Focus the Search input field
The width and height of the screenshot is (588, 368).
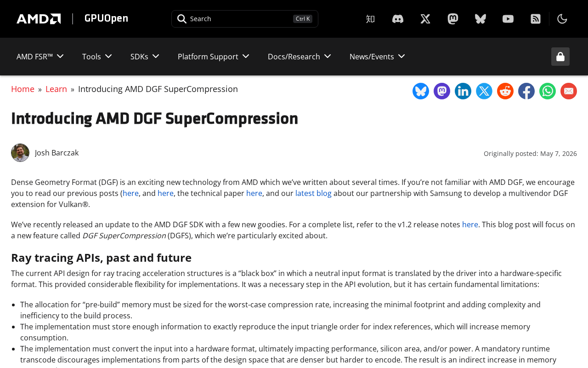coord(245,19)
